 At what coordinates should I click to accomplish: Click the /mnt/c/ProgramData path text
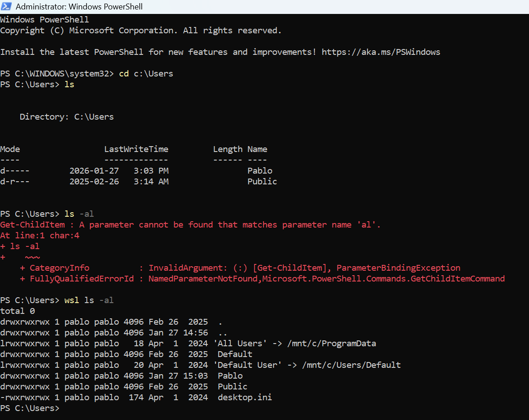[x=332, y=344]
